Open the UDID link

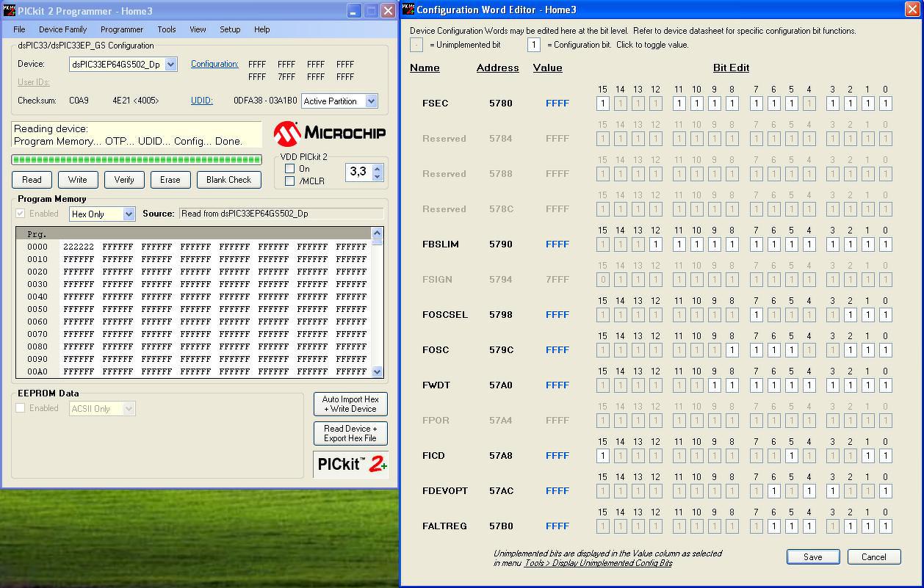(x=202, y=101)
